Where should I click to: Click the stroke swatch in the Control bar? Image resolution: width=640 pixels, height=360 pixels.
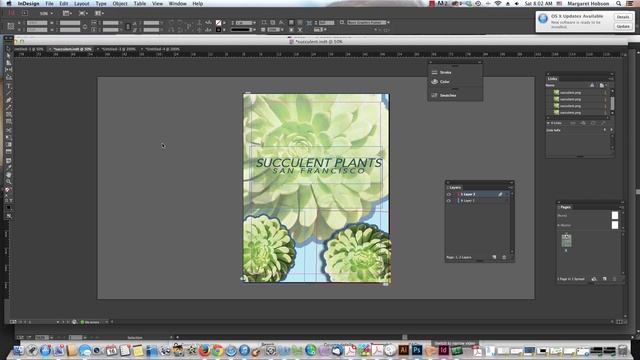point(219,30)
